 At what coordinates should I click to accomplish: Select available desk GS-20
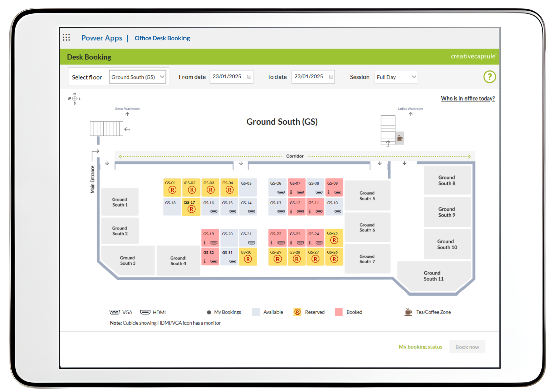coord(229,237)
